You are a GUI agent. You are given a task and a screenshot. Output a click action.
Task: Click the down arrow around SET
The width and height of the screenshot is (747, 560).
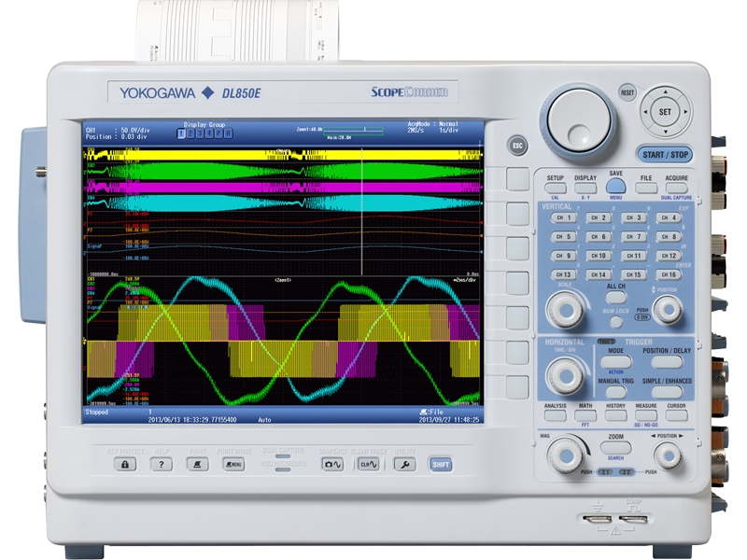(666, 132)
